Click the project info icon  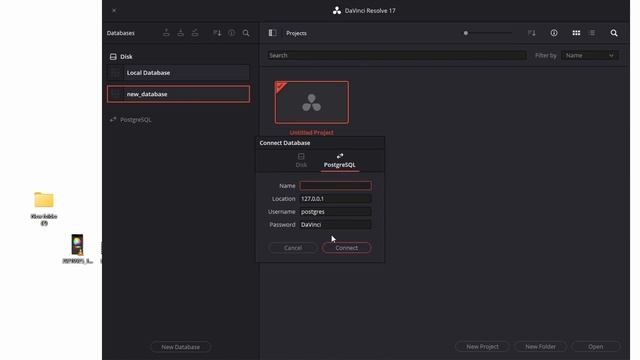(x=554, y=33)
